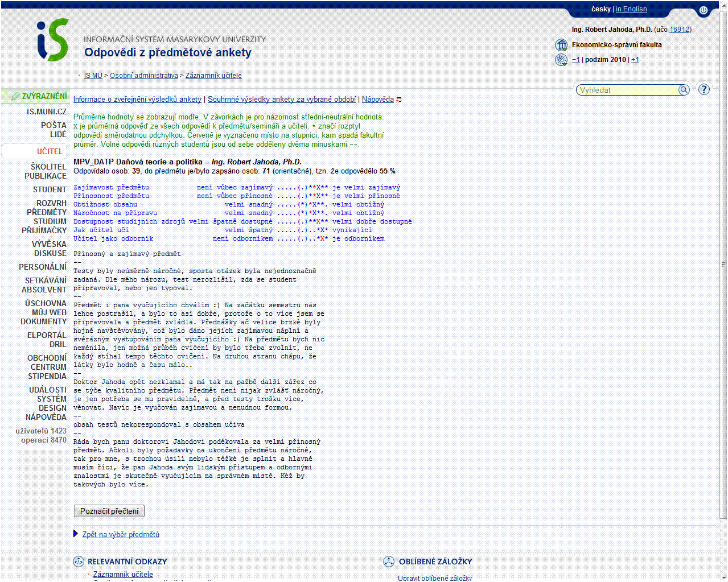The image size is (728, 582).
Task: Open LIDÉ in the sidebar menu
Action: click(58, 134)
